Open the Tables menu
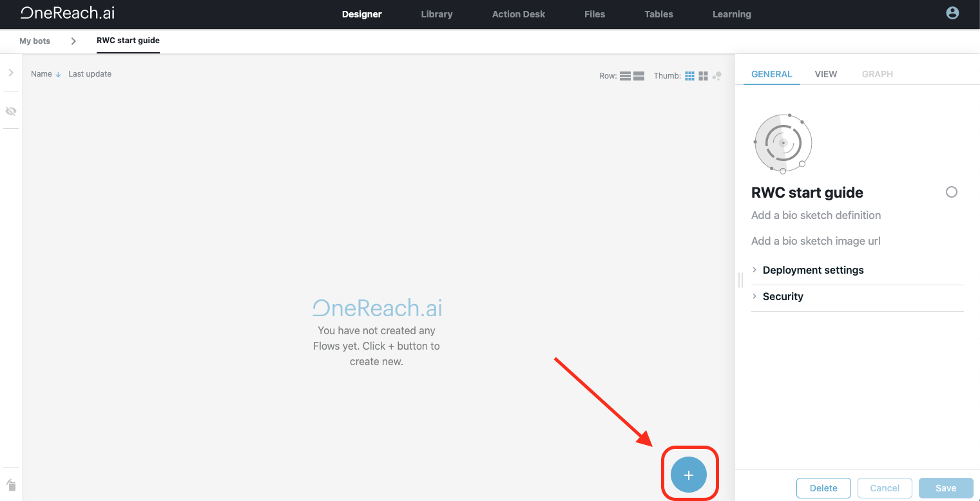 658,14
